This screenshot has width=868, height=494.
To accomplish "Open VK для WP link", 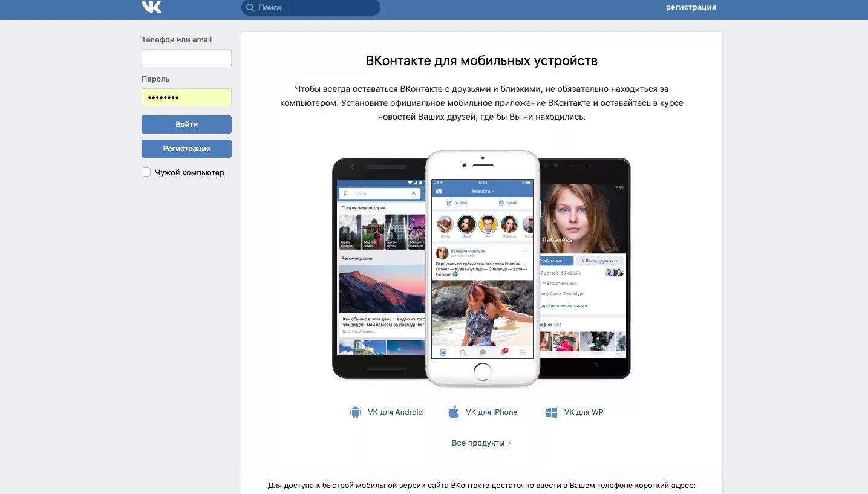I will point(584,412).
